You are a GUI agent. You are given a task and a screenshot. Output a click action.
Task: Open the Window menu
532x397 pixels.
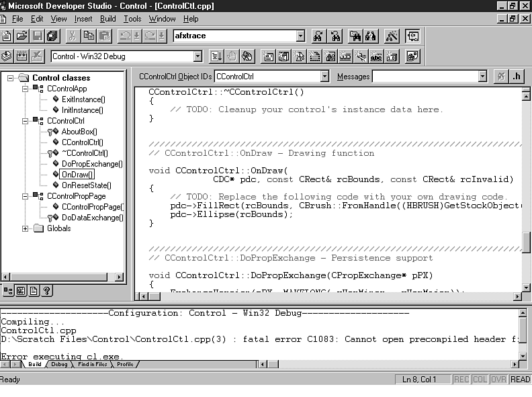tap(162, 19)
